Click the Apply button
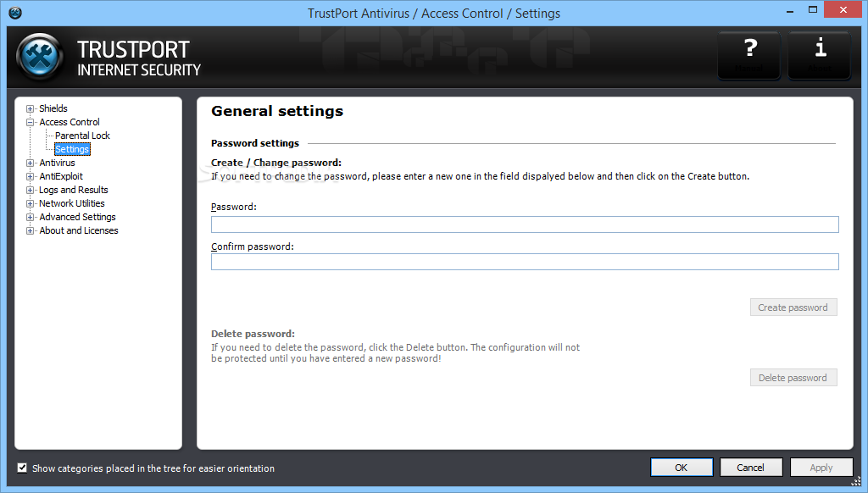The width and height of the screenshot is (868, 493). (x=821, y=468)
